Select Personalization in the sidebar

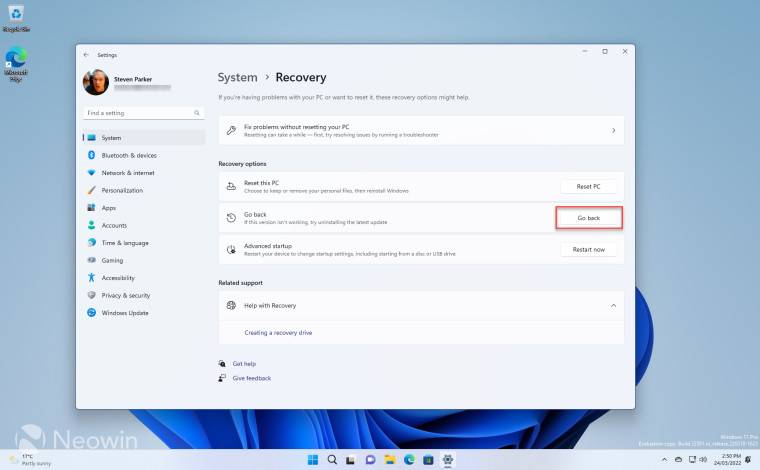tap(122, 190)
